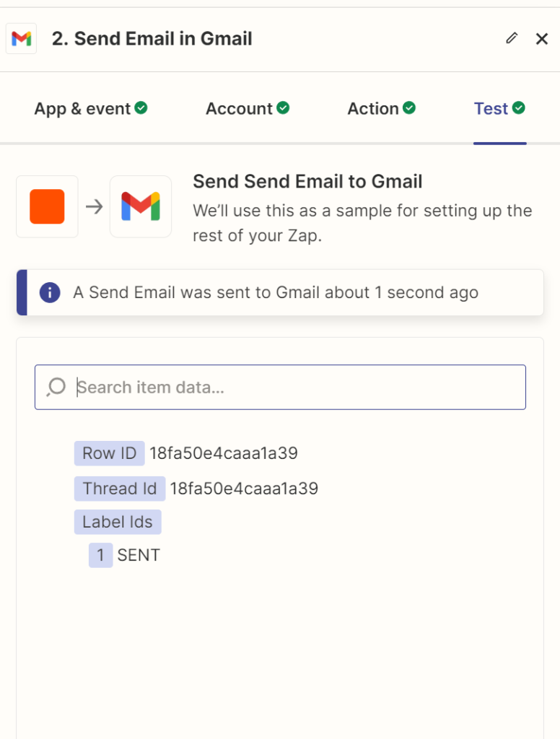Click the green check beside Account
560x739 pixels.
pos(284,108)
